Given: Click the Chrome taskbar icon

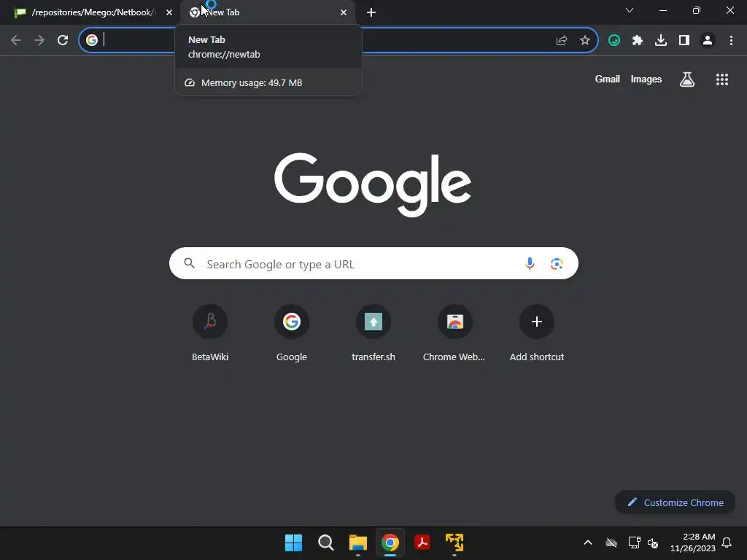Looking at the screenshot, I should [x=390, y=542].
